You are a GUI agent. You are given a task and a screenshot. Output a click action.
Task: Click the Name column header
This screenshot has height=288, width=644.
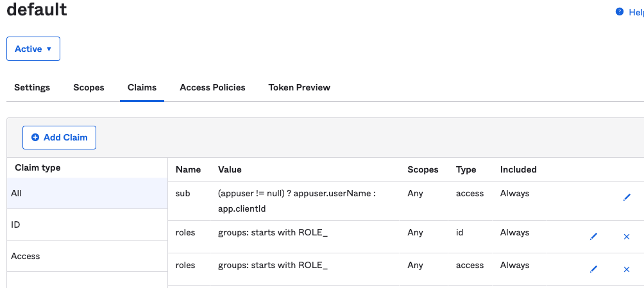coord(188,170)
